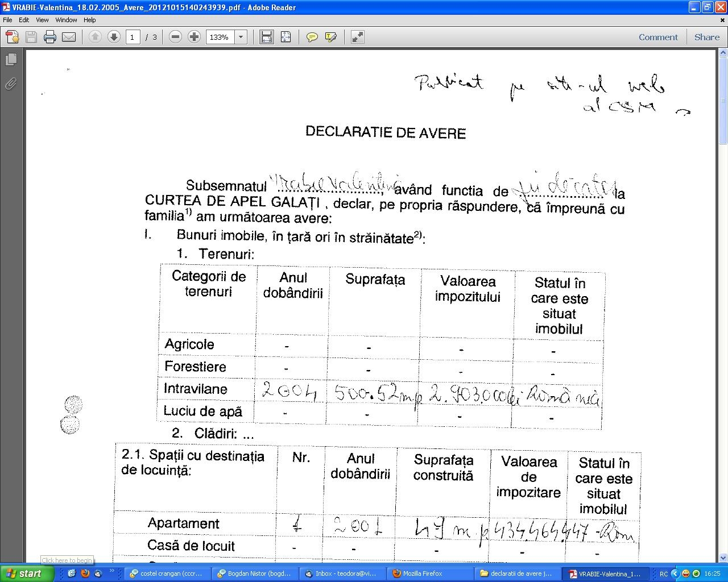Image resolution: width=728 pixels, height=582 pixels.
Task: Open the Share pane
Action: (707, 38)
